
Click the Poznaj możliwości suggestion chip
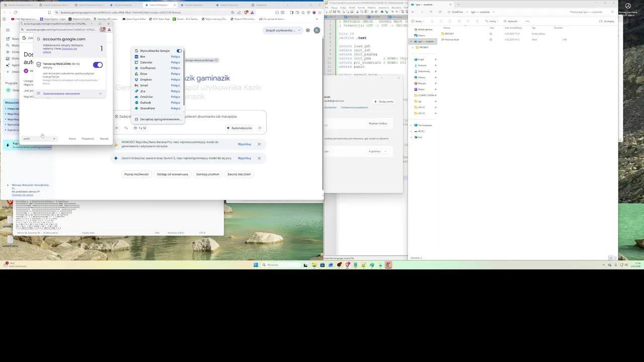coord(136,174)
